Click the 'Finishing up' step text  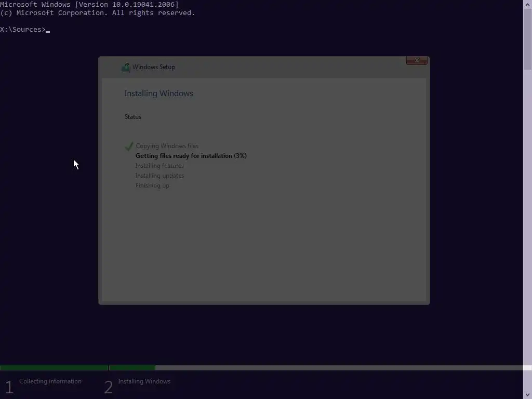(x=152, y=185)
